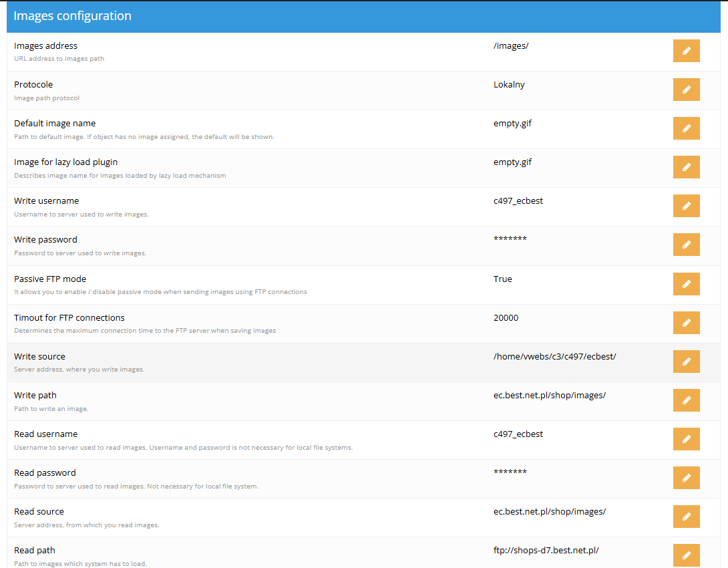The height and width of the screenshot is (568, 728).
Task: Select the ftp://shops-d7.best.net.pl/ read path
Action: tap(546, 551)
